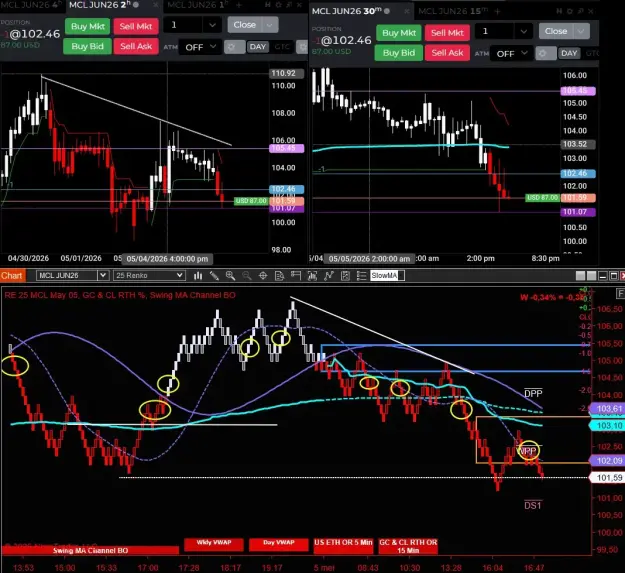
Task: Toggle the gray dot on 2h tab
Action: (x=136, y=5)
